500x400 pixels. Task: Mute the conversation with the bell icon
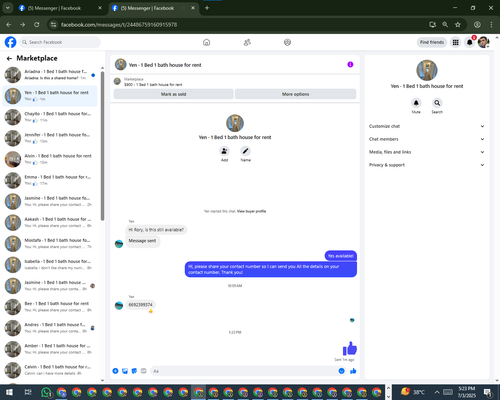pyautogui.click(x=416, y=103)
